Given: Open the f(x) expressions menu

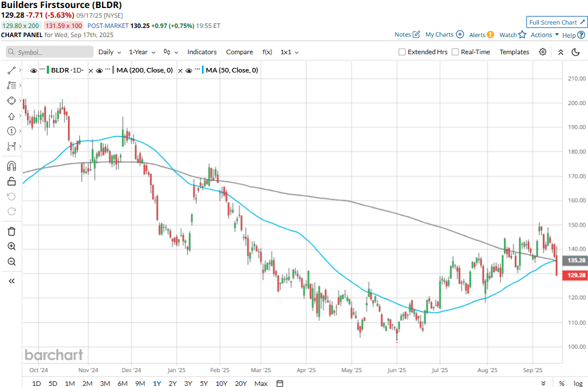Looking at the screenshot, I should [267, 52].
